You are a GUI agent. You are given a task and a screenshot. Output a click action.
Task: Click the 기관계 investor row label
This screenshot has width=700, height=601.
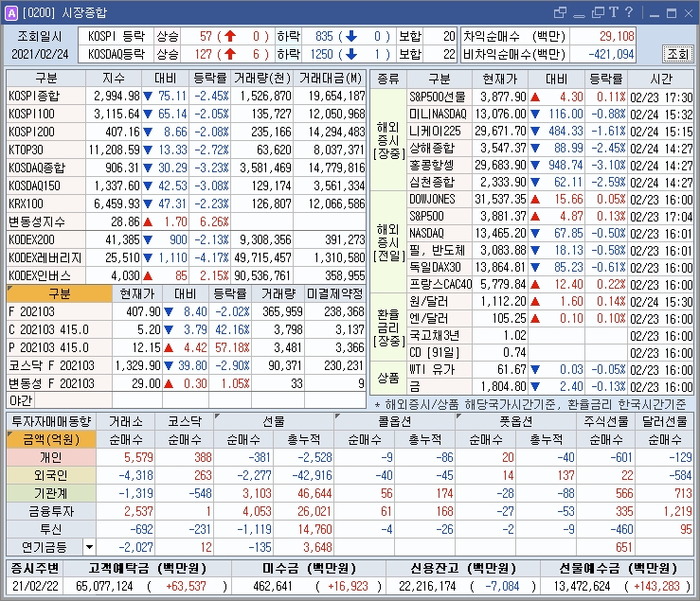click(x=51, y=493)
